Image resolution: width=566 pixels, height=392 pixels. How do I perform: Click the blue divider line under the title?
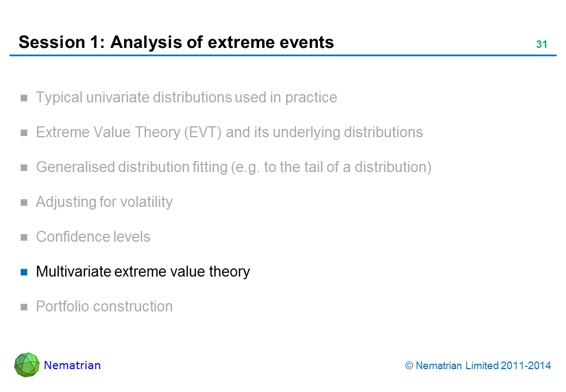coord(283,56)
